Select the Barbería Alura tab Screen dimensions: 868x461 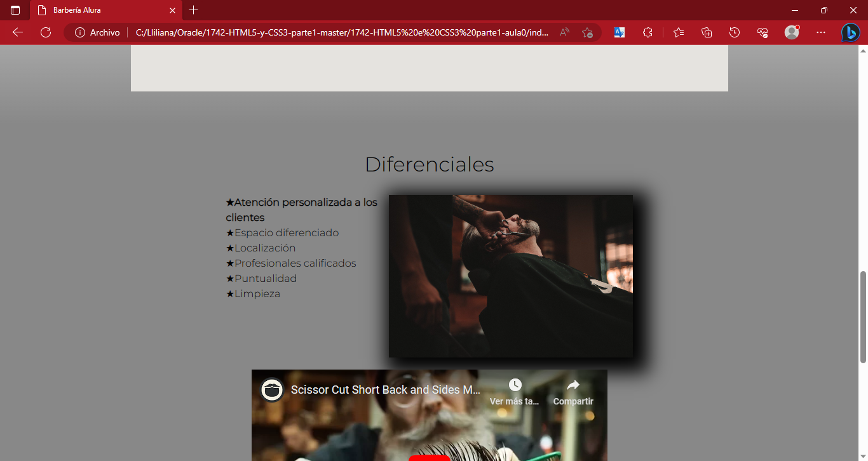tap(106, 10)
